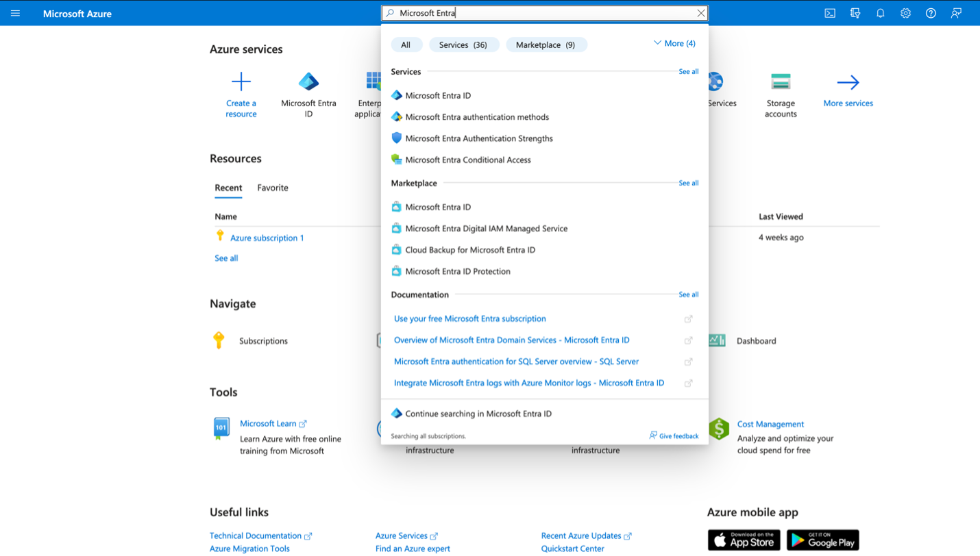Clear the search box text

click(x=701, y=13)
